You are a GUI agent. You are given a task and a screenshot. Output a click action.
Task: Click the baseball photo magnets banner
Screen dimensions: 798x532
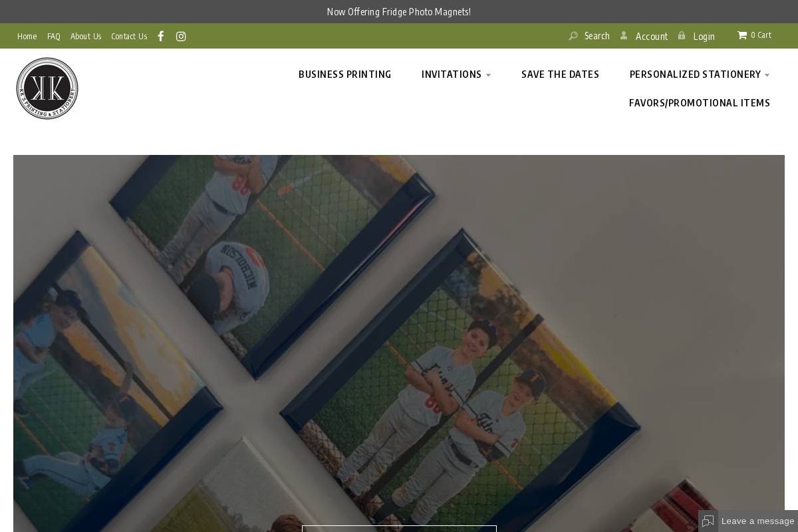pyautogui.click(x=399, y=343)
